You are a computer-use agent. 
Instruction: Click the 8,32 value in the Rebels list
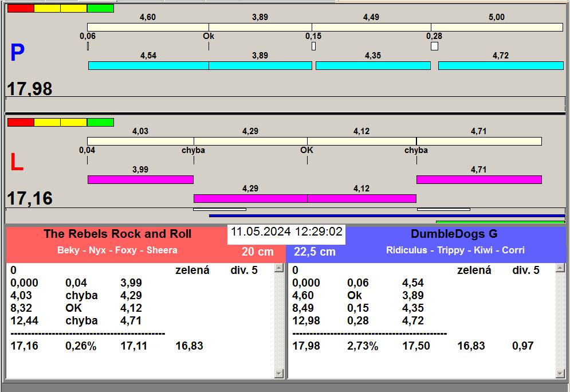(21, 308)
